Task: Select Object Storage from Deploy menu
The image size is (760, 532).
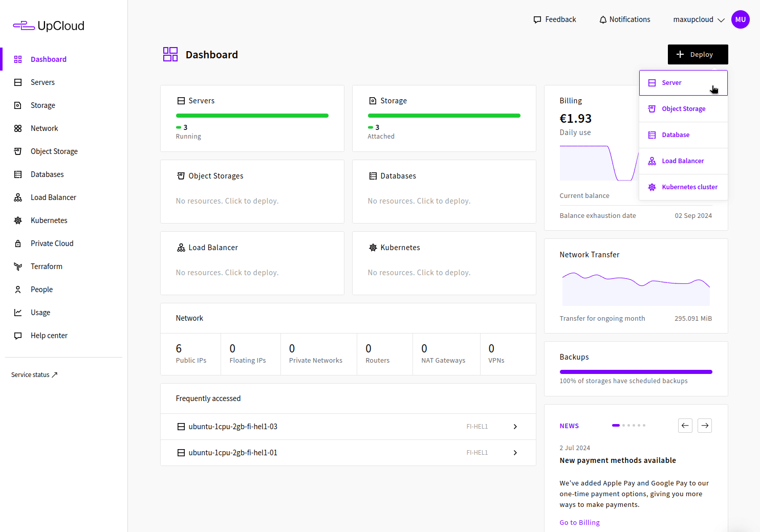Action: click(683, 109)
